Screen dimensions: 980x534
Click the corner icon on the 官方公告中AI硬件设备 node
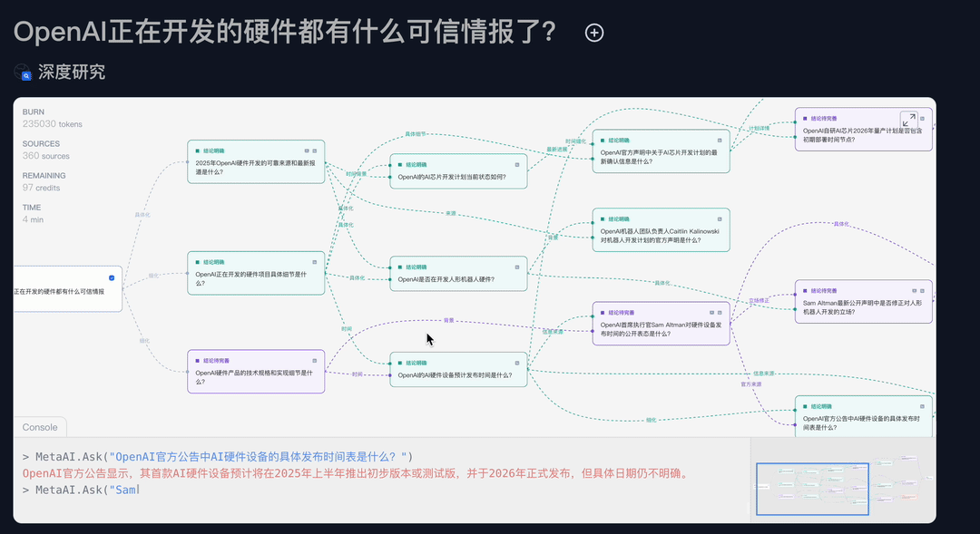pyautogui.click(x=922, y=406)
